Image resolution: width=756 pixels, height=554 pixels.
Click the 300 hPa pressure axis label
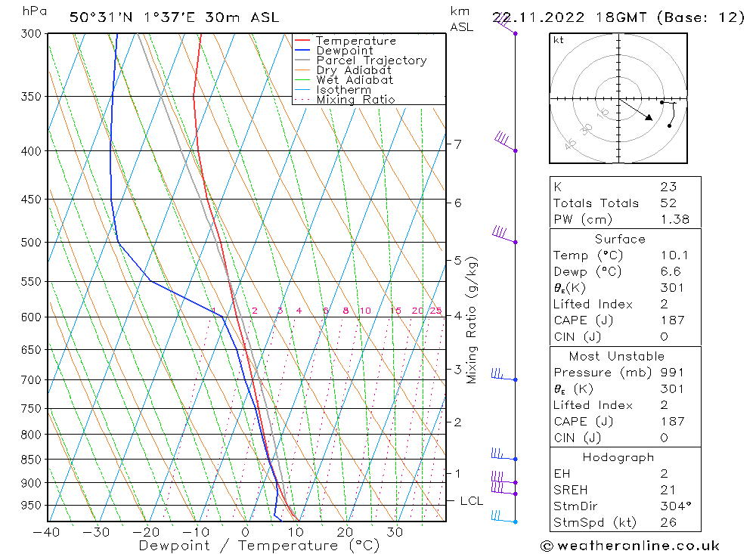click(31, 34)
